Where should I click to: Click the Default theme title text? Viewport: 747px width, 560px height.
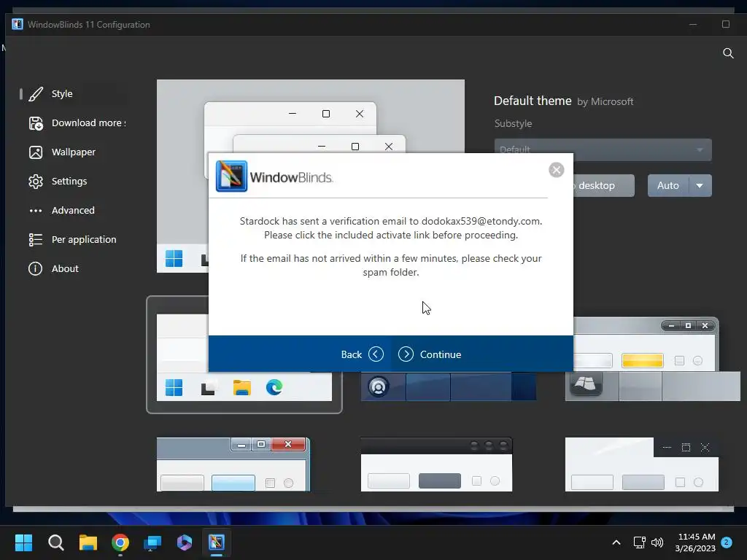coord(533,101)
